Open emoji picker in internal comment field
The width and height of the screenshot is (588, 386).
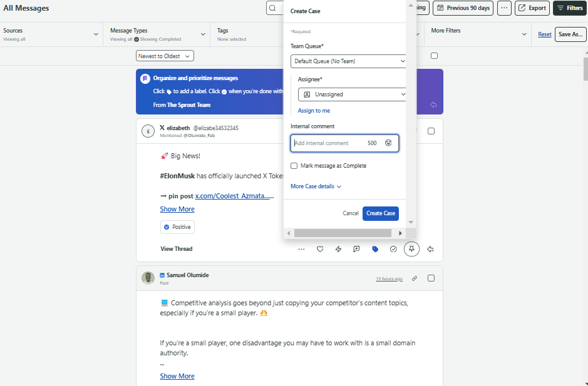click(388, 143)
